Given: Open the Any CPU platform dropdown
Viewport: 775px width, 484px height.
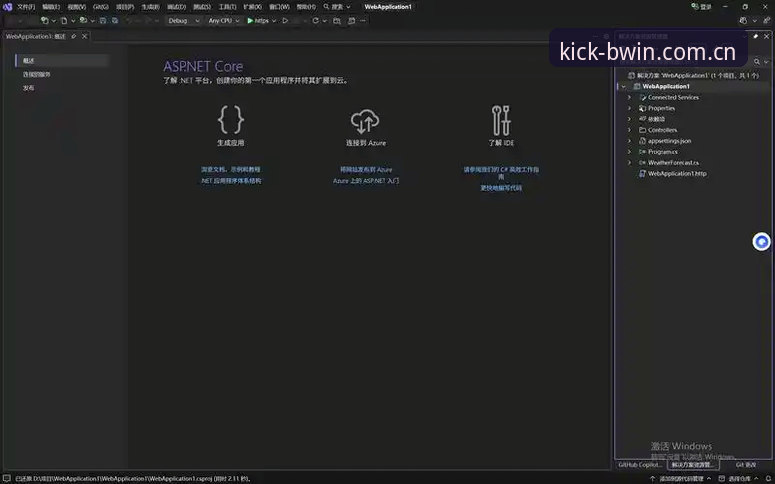Looking at the screenshot, I should [223, 21].
